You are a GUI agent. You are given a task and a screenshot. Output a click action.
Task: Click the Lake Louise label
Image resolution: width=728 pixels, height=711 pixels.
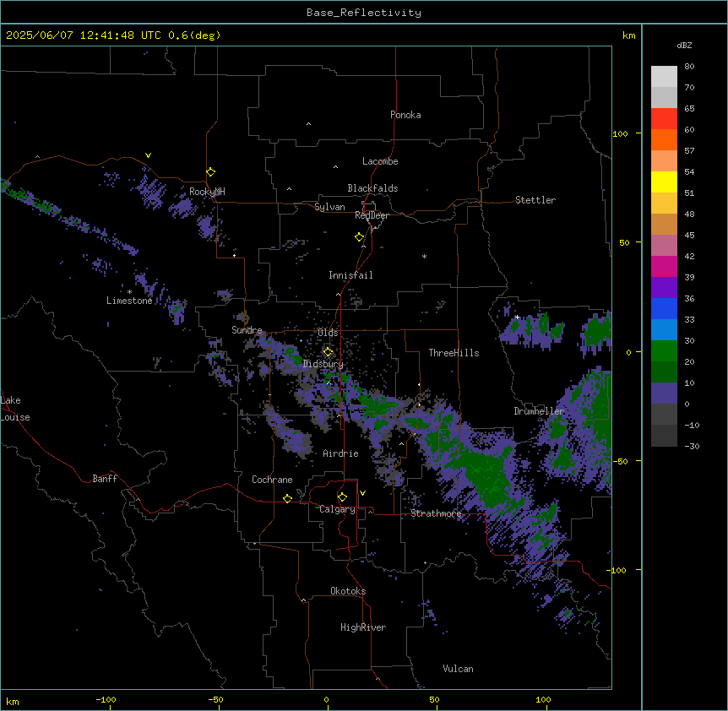(15, 409)
